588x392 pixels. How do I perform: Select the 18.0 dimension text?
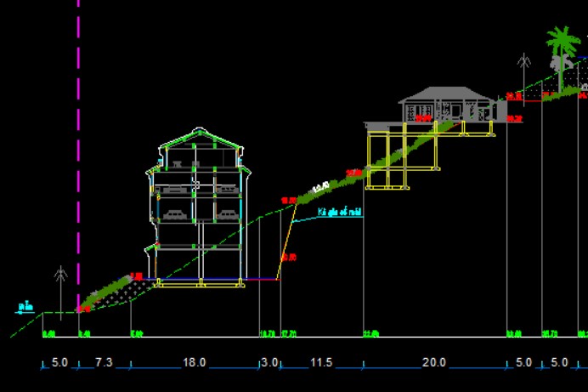(x=194, y=362)
